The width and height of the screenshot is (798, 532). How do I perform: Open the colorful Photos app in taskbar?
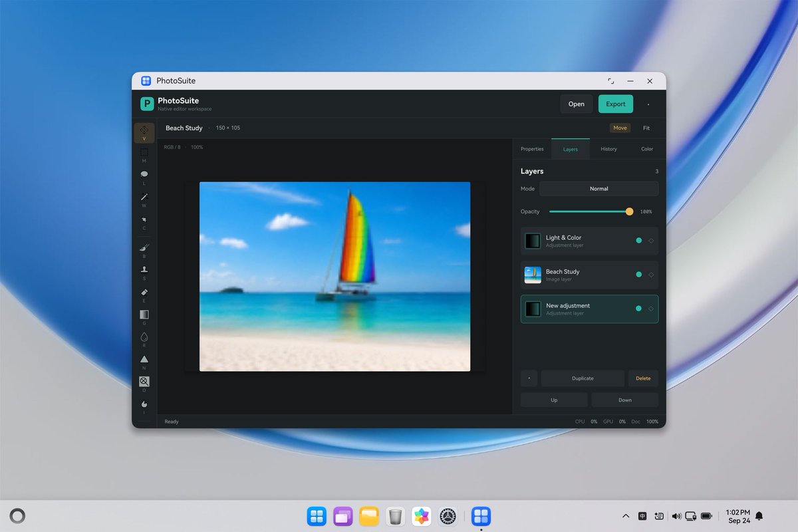click(422, 516)
